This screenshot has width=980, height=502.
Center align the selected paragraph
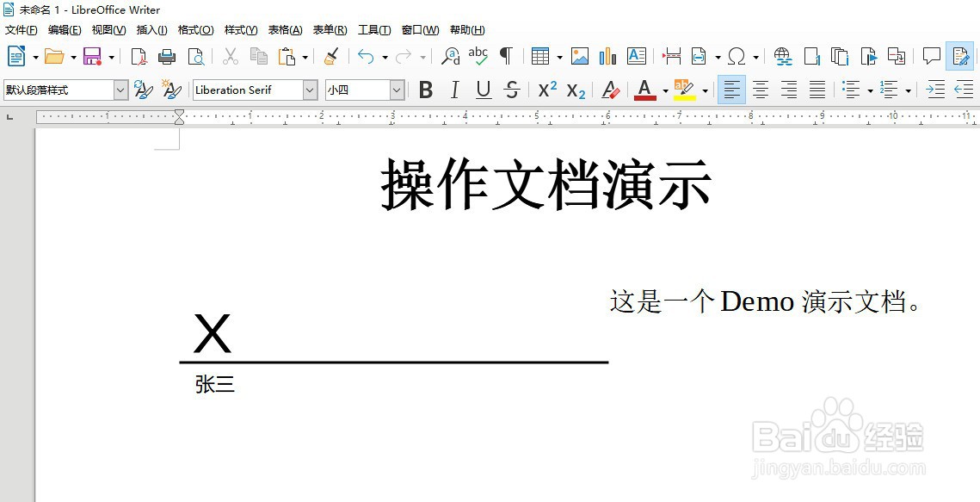tap(760, 90)
